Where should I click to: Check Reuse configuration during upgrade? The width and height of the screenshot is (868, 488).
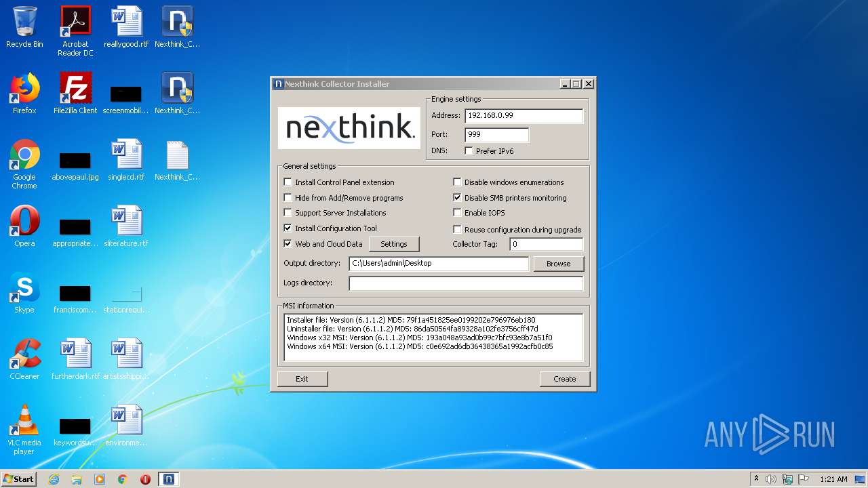(458, 230)
